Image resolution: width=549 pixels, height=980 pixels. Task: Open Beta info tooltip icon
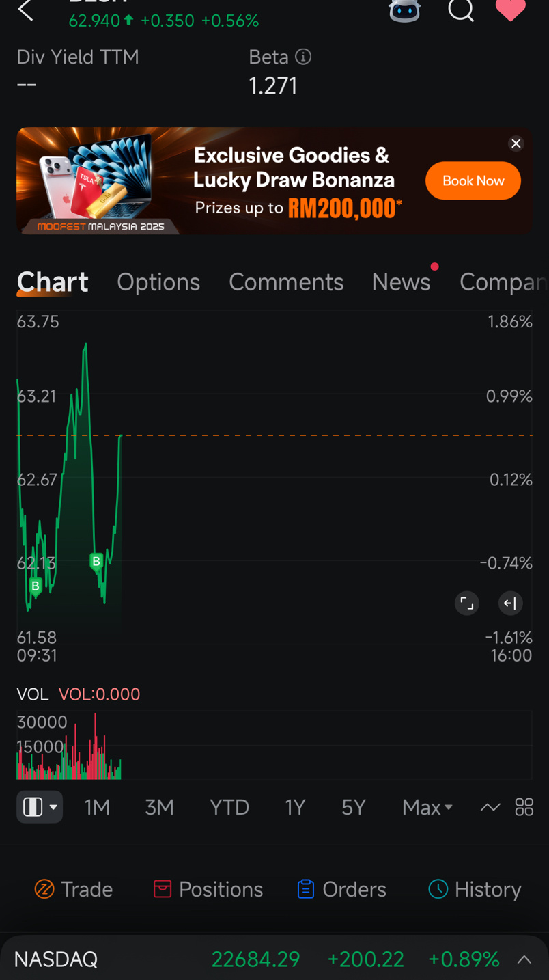tap(303, 57)
